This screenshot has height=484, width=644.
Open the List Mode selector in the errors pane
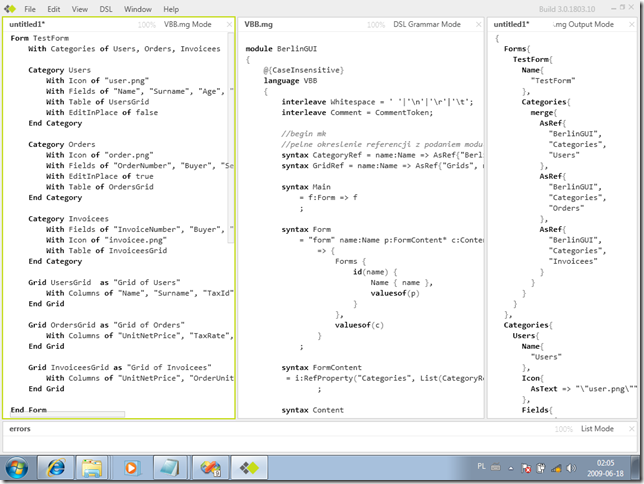[x=596, y=428]
